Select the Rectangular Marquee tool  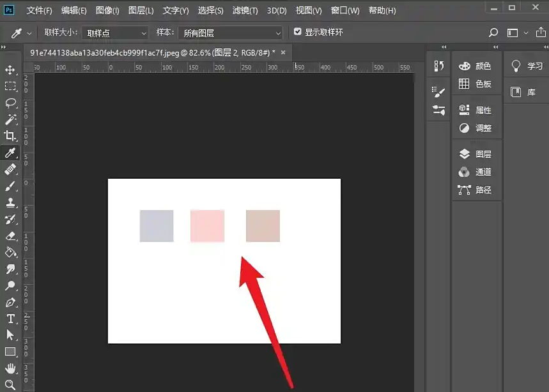10,86
